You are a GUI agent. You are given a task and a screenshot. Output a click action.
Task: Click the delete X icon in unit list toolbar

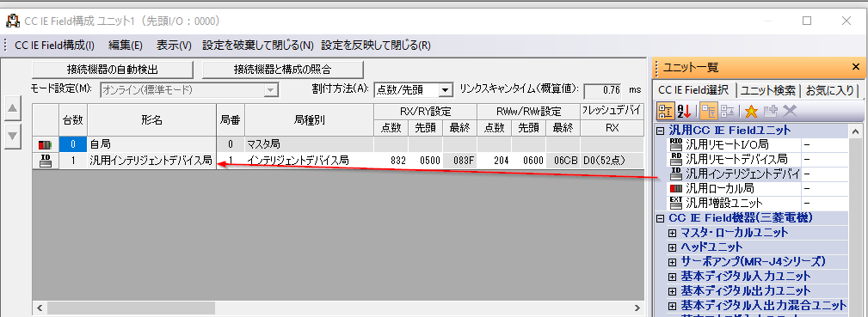click(x=790, y=111)
